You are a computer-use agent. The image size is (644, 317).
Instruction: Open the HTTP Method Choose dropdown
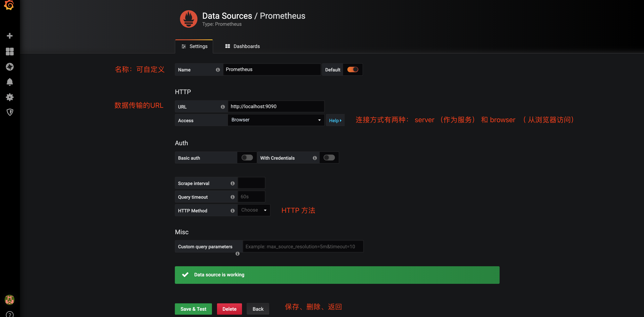(254, 210)
